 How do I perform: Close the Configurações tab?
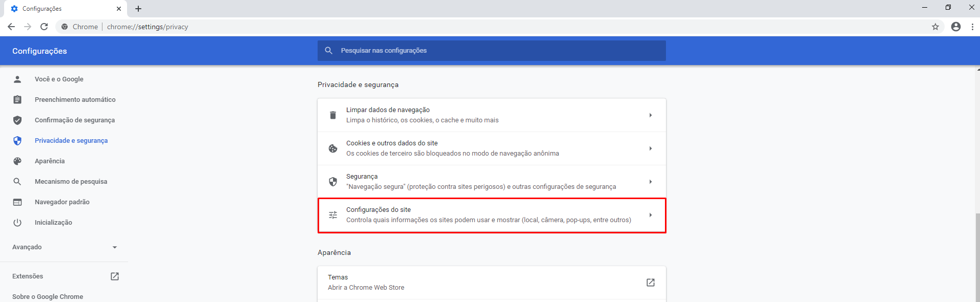coord(119,9)
